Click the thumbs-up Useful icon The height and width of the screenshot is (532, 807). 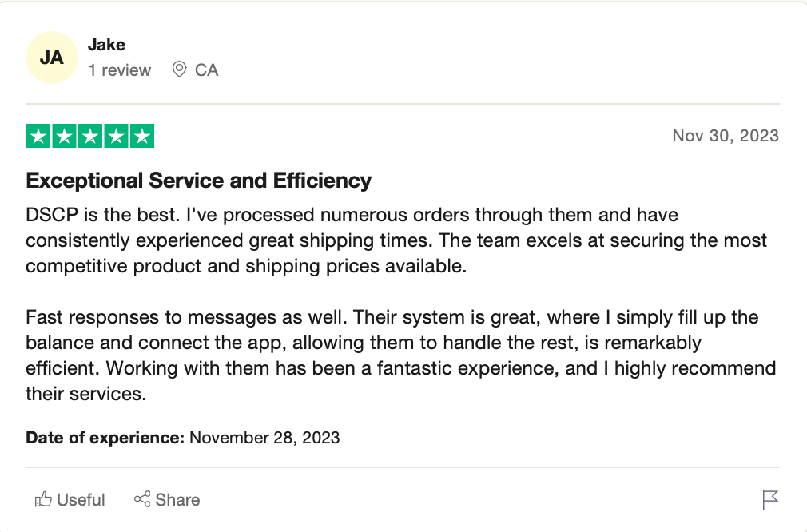43,500
